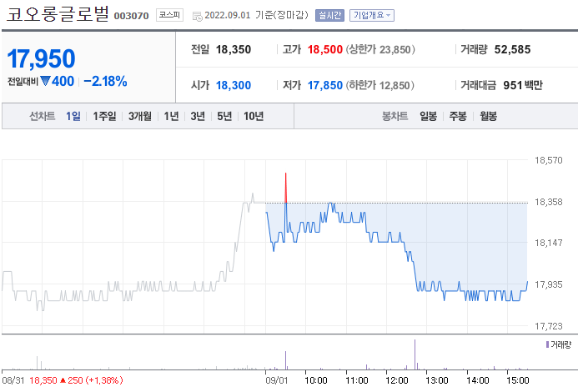Show the 3년 line chart
Screen dimensions: 578x392
(x=198, y=116)
